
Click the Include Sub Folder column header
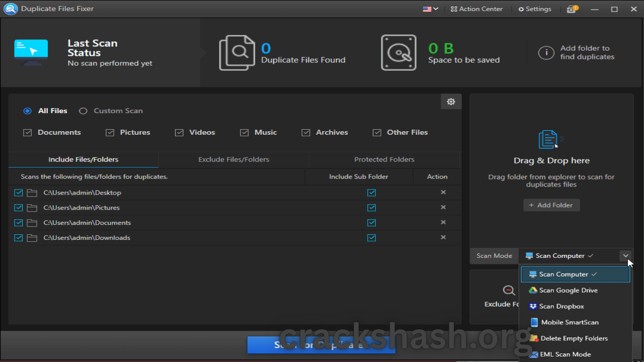click(359, 177)
